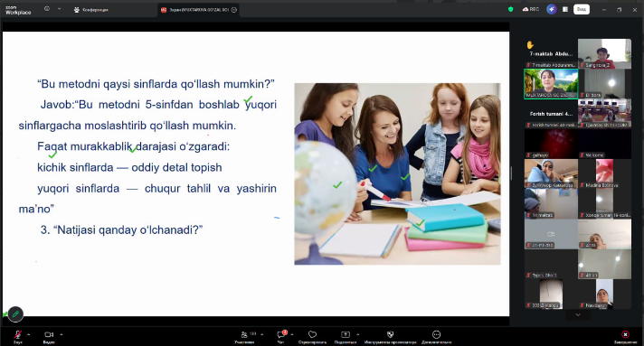Click the share screen icon
This screenshot has width=644, height=346.
(346, 334)
